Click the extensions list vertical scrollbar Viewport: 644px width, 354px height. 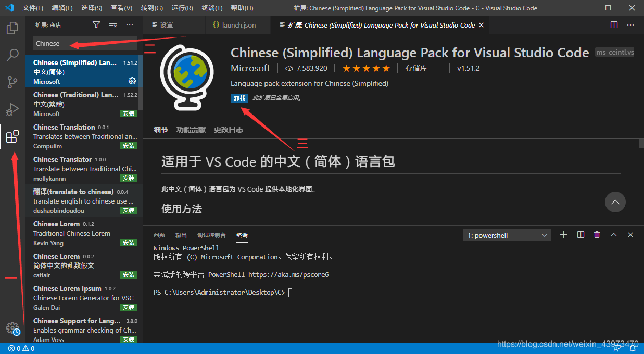tap(140, 83)
